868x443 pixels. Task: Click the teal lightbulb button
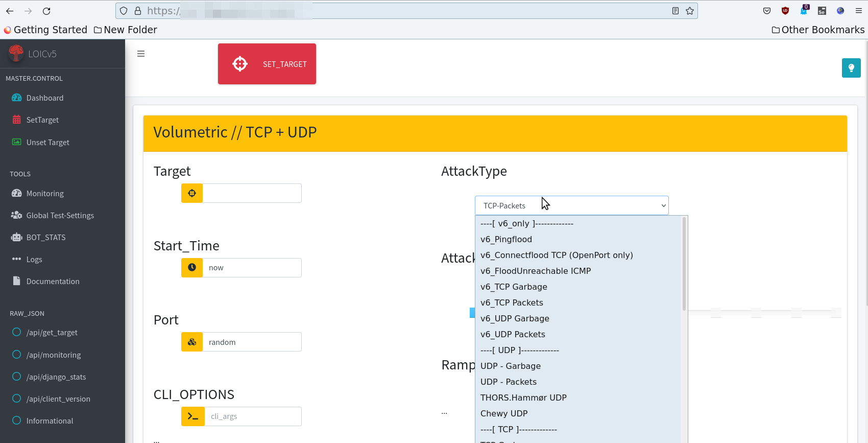coord(851,68)
